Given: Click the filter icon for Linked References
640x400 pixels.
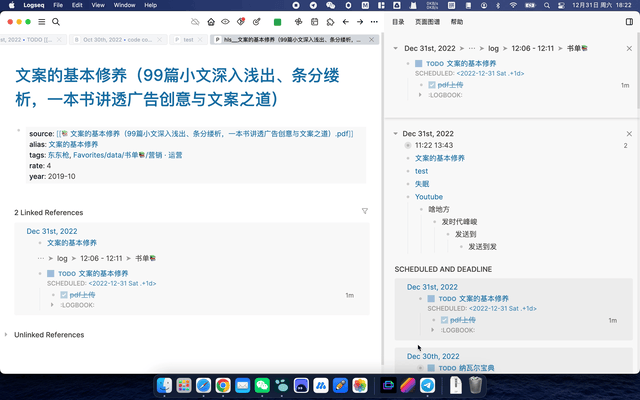Looking at the screenshot, I should (x=365, y=211).
